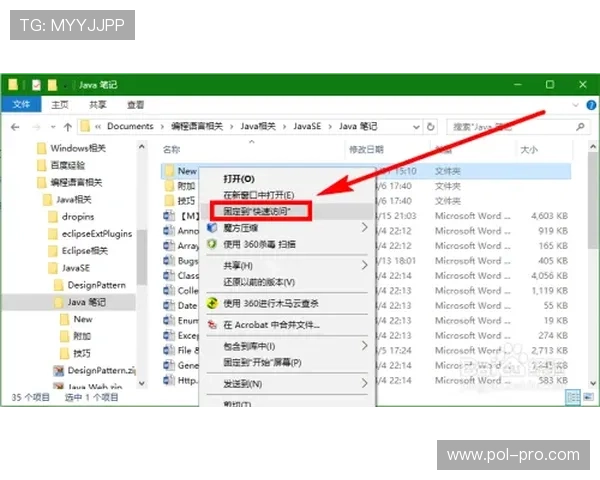Expand the ribbon chevron
The height and width of the screenshot is (480, 600).
tap(575, 104)
